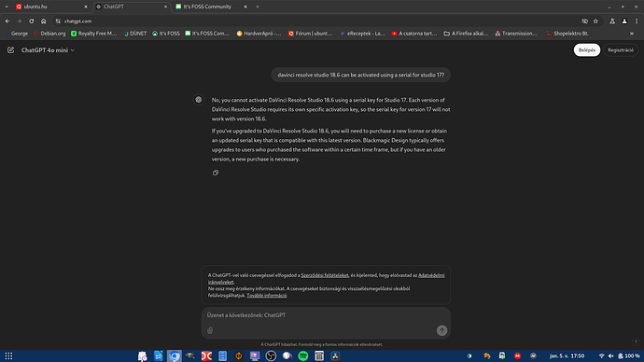This screenshot has width=644, height=362.
Task: Open the További információ link
Action: click(267, 296)
